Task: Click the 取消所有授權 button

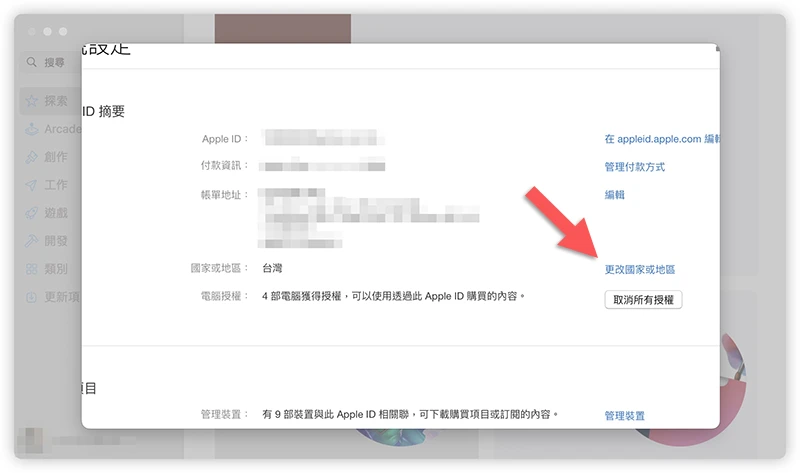Action: click(x=643, y=300)
